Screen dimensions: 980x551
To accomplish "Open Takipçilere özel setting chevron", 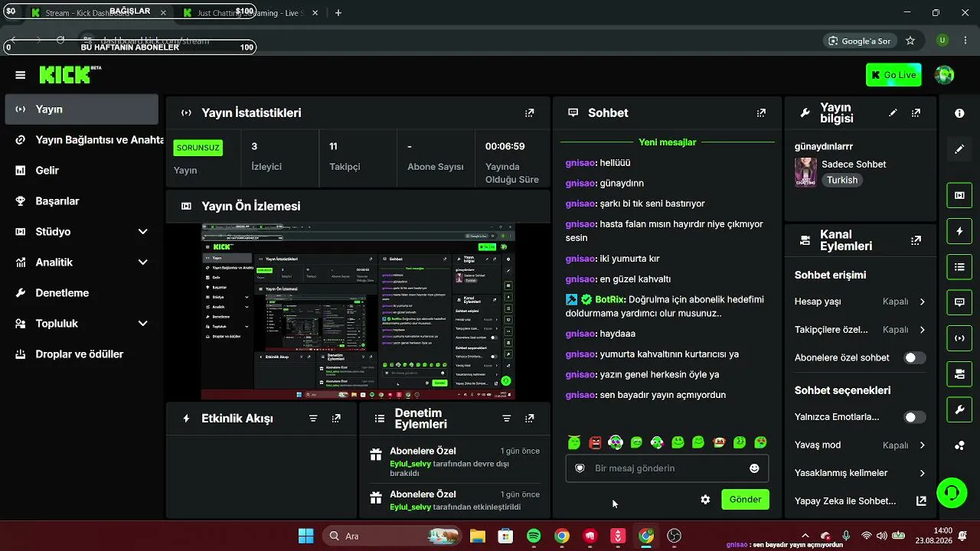I will click(922, 330).
